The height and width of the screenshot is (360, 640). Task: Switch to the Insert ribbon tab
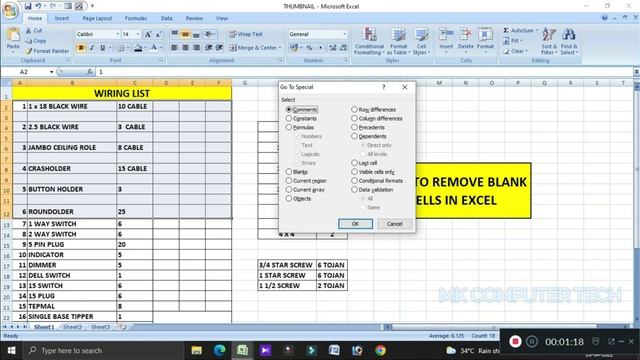point(62,18)
